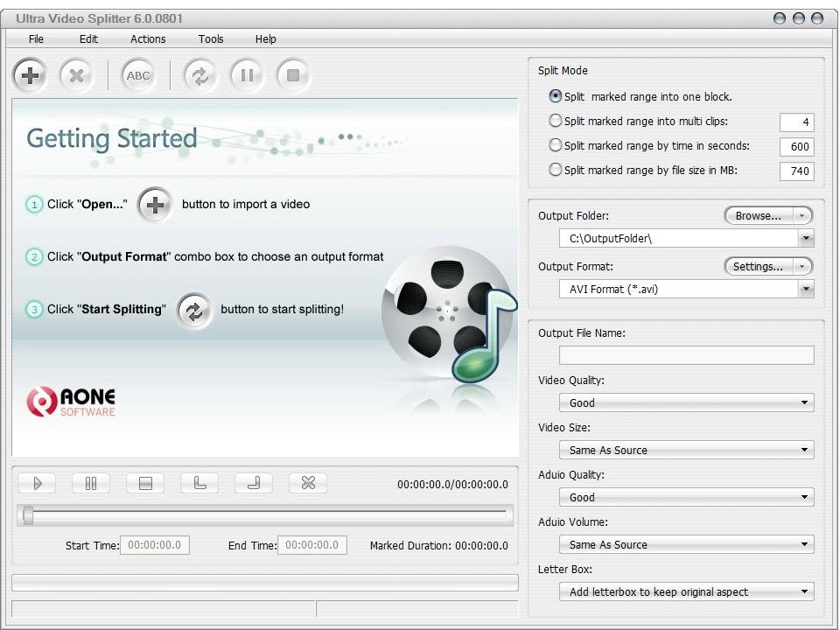Click the Output File Name field

click(x=687, y=355)
